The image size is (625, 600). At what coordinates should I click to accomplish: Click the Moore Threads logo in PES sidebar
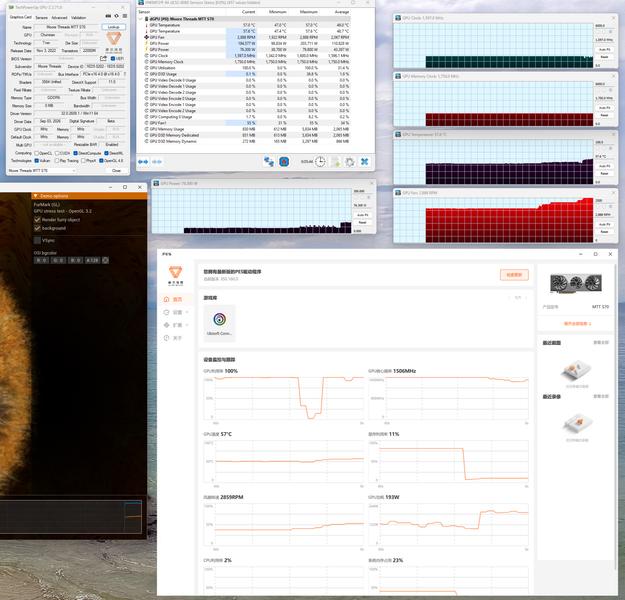(175, 275)
